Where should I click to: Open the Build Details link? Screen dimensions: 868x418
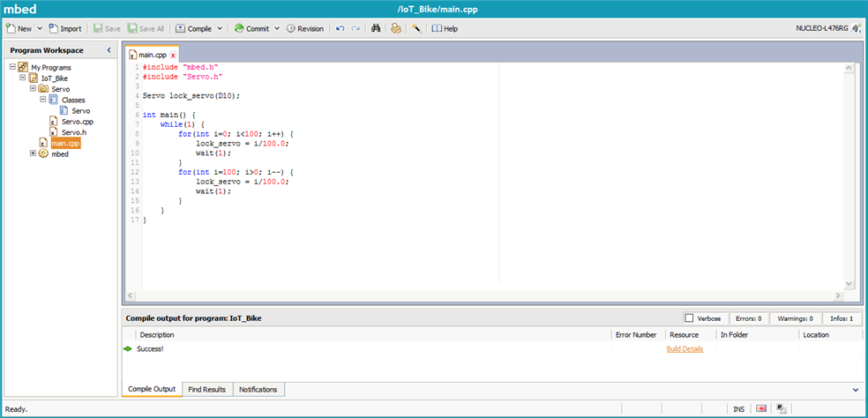click(x=685, y=349)
